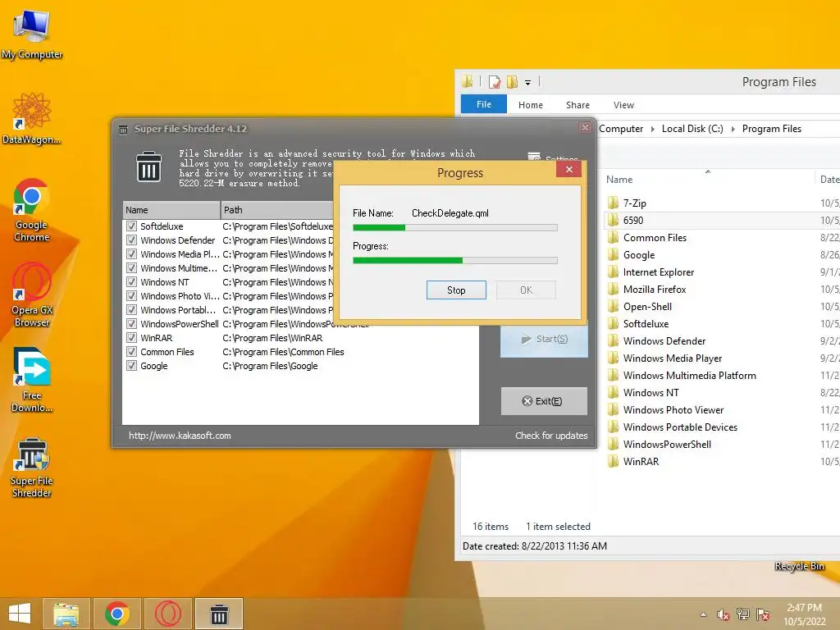Click the overall Progress bar
840x630 pixels.
coord(454,260)
